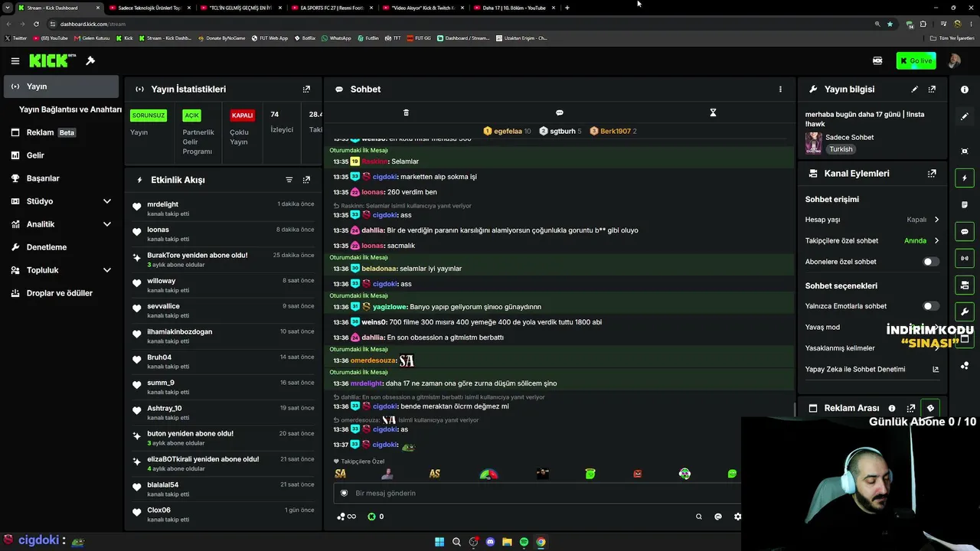Pop out the Yayın bilgisi panel
The image size is (980, 551).
coord(932,89)
